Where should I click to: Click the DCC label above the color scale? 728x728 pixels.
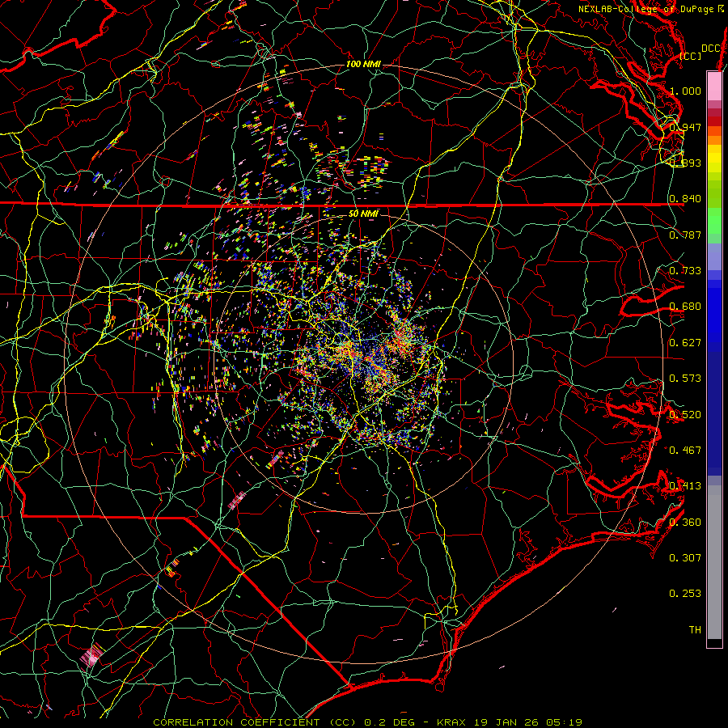(710, 49)
